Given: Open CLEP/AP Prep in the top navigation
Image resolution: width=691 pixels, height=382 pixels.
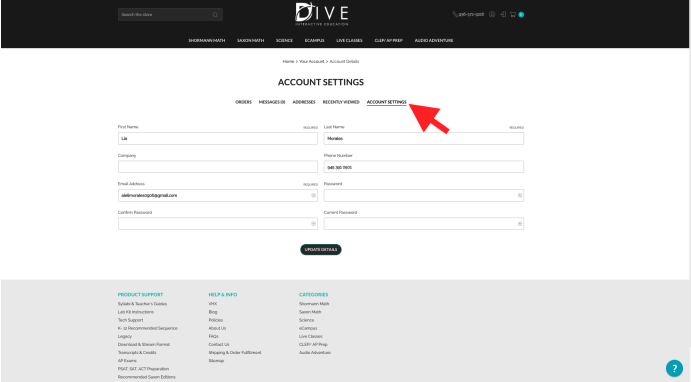Looking at the screenshot, I should (x=388, y=41).
